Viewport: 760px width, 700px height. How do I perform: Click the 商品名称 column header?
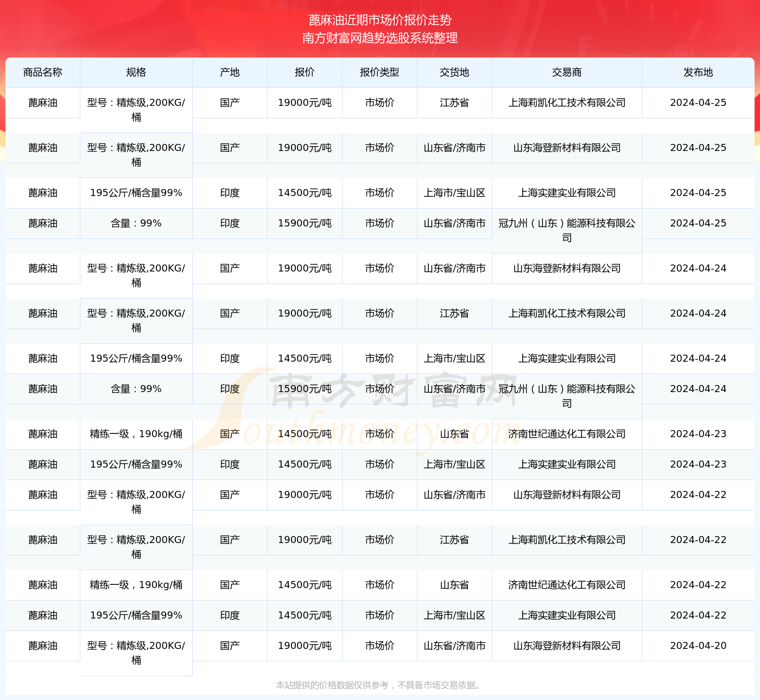(x=43, y=72)
